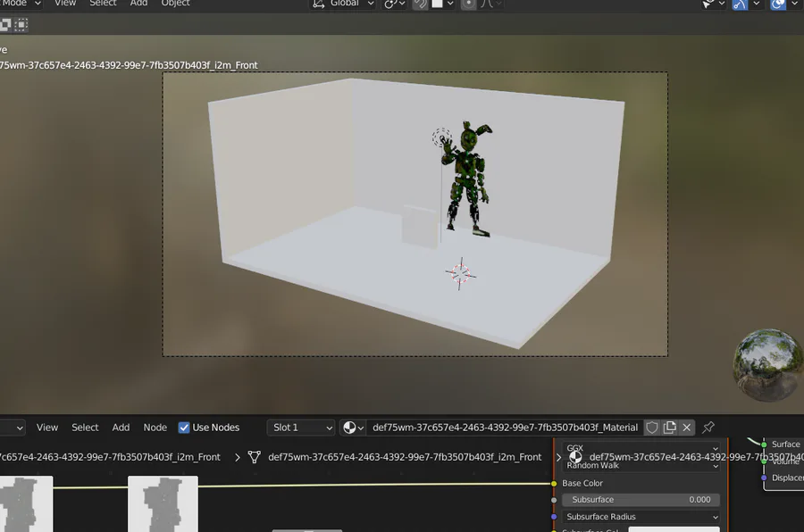Toggle the node editor pin icon

coord(708,427)
